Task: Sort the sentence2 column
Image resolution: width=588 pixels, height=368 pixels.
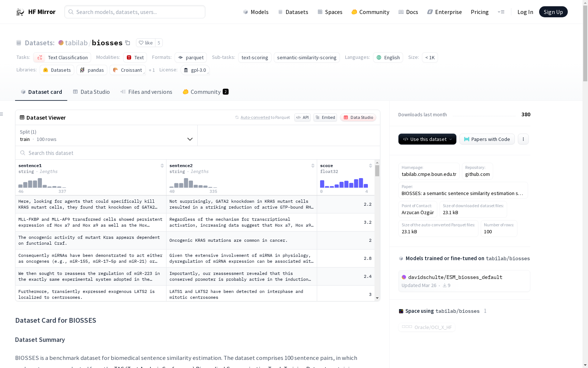Action: point(313,166)
